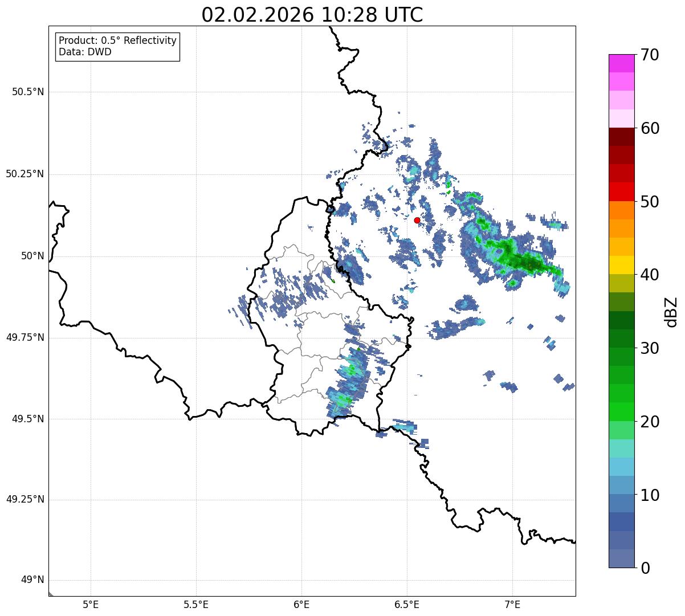Click the greyish-blue colorbar segment just above 0
The image size is (685, 616).
(x=621, y=558)
